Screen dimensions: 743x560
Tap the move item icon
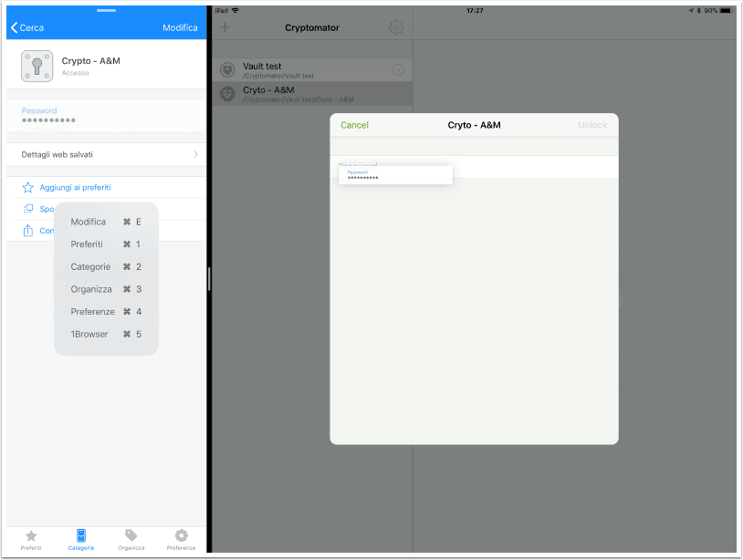click(28, 209)
